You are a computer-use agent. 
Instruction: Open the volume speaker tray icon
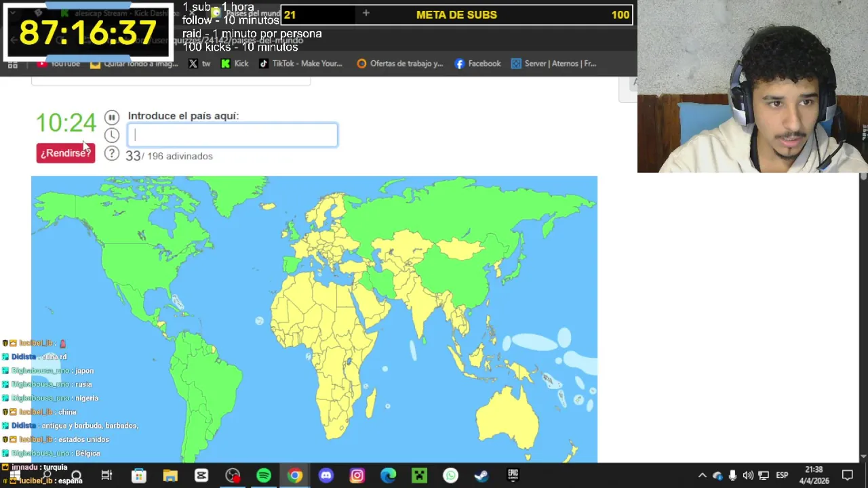tap(748, 476)
